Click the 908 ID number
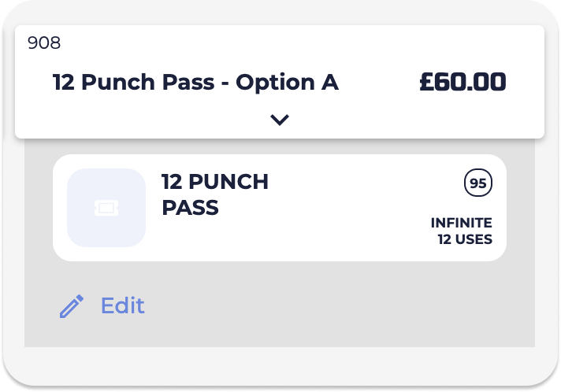This screenshot has height=392, width=561. click(44, 43)
